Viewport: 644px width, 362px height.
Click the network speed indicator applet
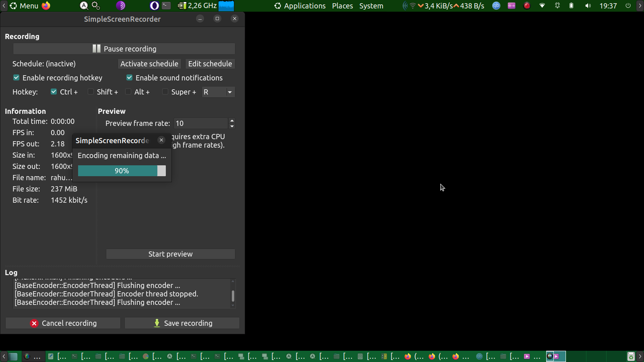(x=444, y=6)
